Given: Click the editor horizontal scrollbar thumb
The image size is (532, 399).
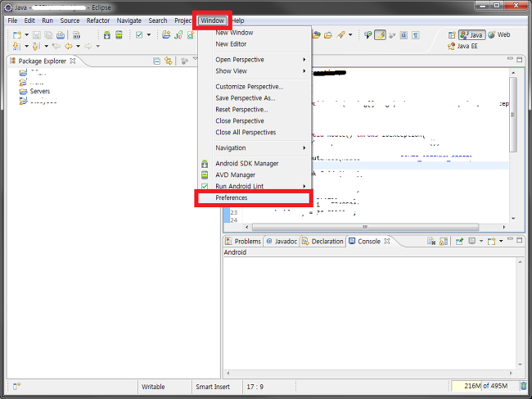Looking at the screenshot, I should [365, 227].
